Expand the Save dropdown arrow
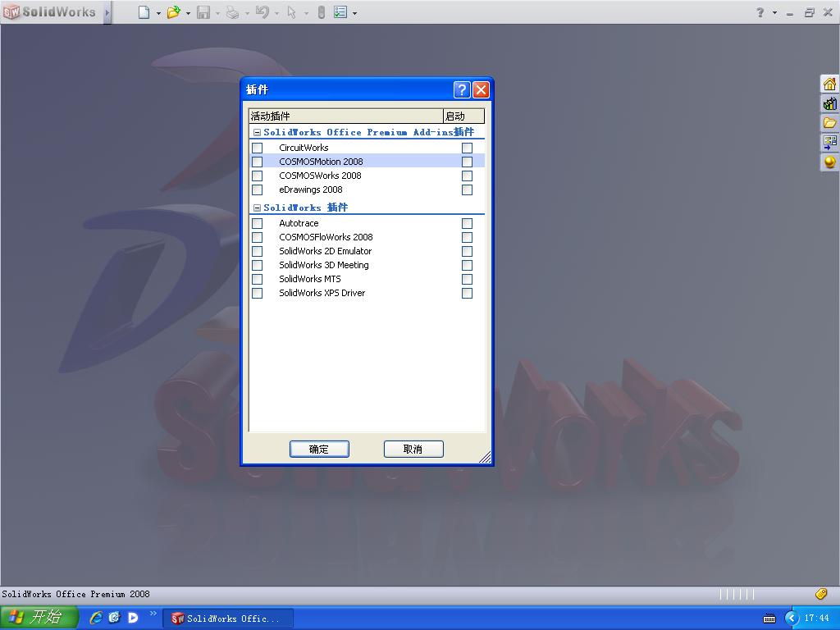 [217, 13]
